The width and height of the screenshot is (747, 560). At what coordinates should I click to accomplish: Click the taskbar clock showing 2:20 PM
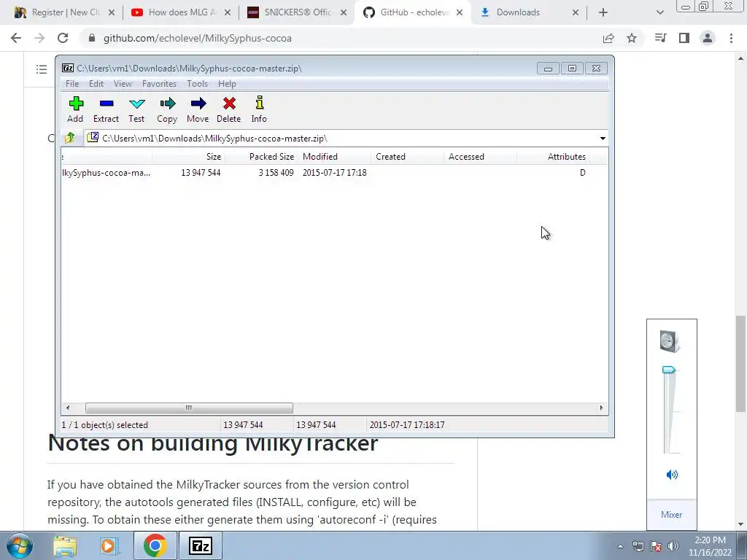click(x=710, y=546)
